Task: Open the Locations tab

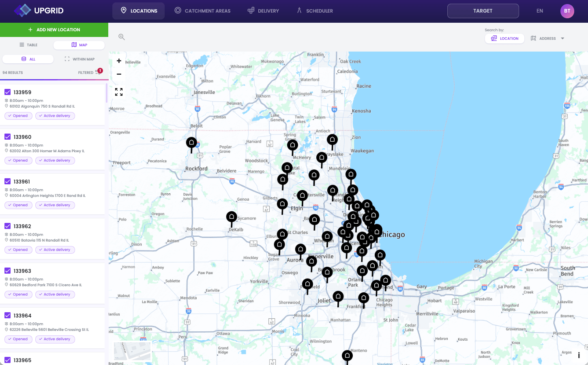Action: (139, 11)
